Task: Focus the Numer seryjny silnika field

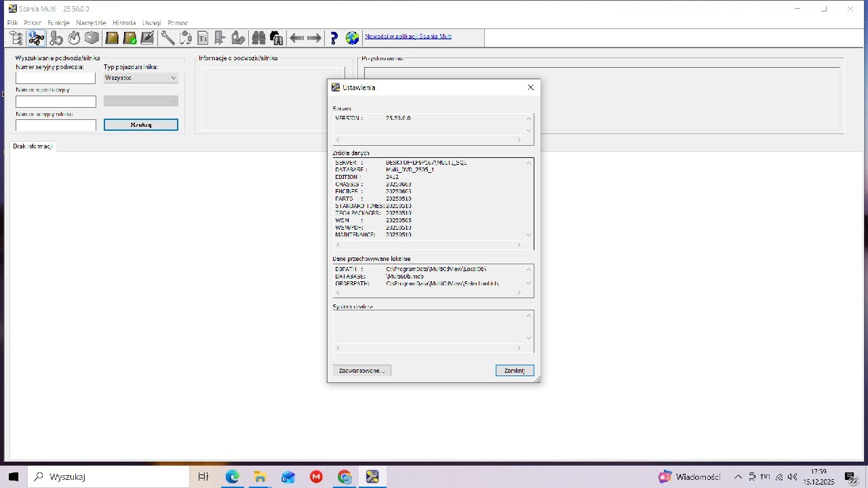Action: 56,125
